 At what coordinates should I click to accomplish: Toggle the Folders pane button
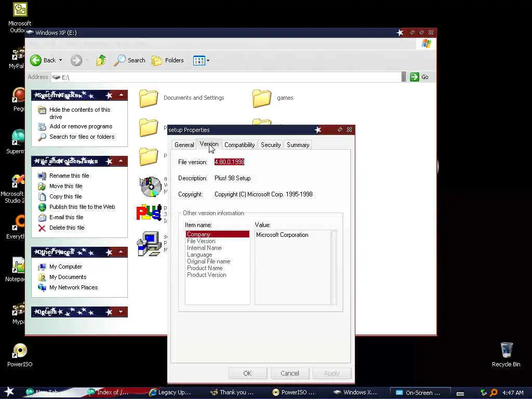pos(168,60)
